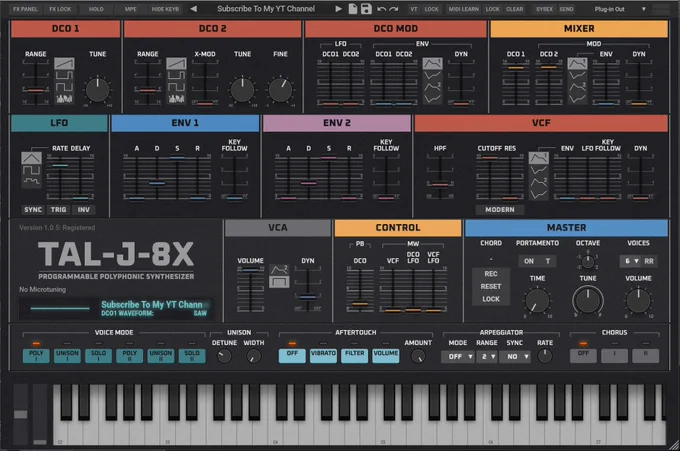Click the pitch bend wheel beside keyboard
The image size is (680, 451).
20,414
